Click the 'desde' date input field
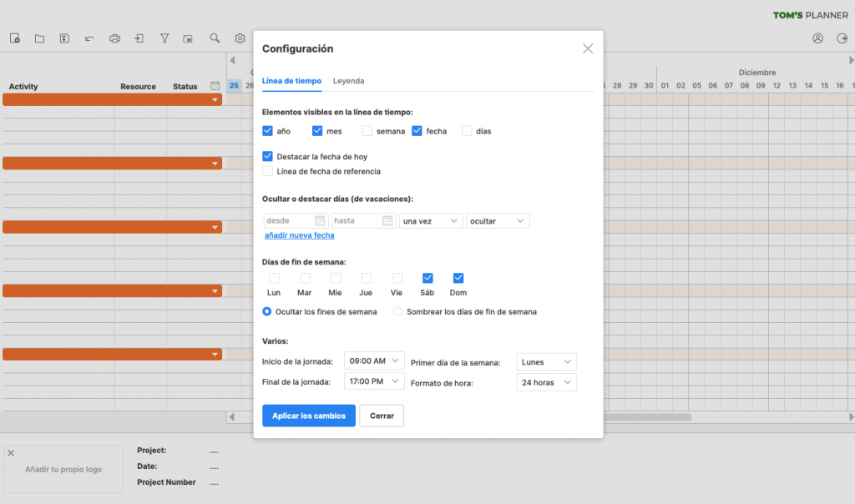 (x=288, y=221)
